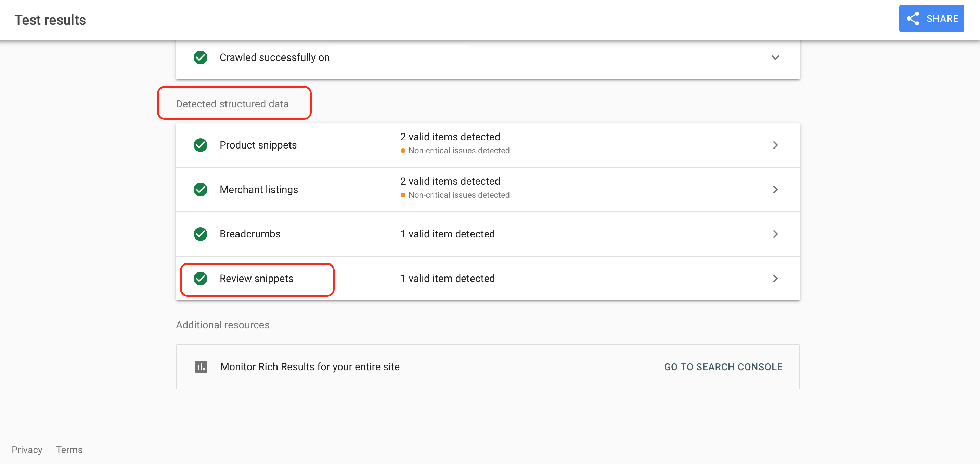Screen dimensions: 980x464
Task: Click the green checkmark next to Review snippets
Action: tap(201, 279)
